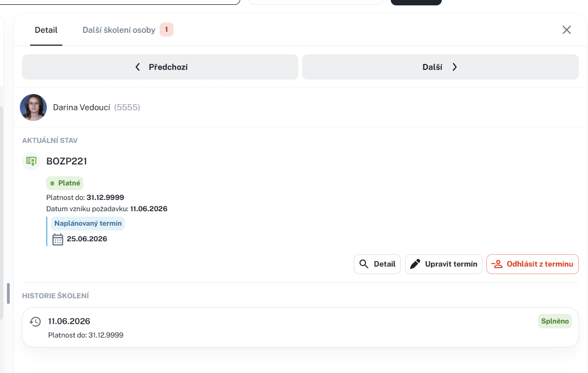Click the right chevron beside Další
This screenshot has width=588, height=373.
click(x=455, y=67)
